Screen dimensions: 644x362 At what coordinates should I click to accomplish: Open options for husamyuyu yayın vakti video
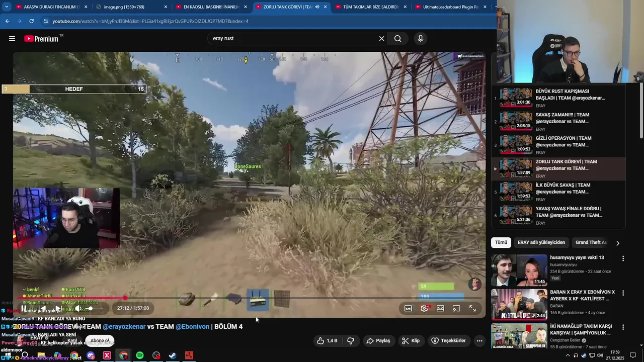623,258
